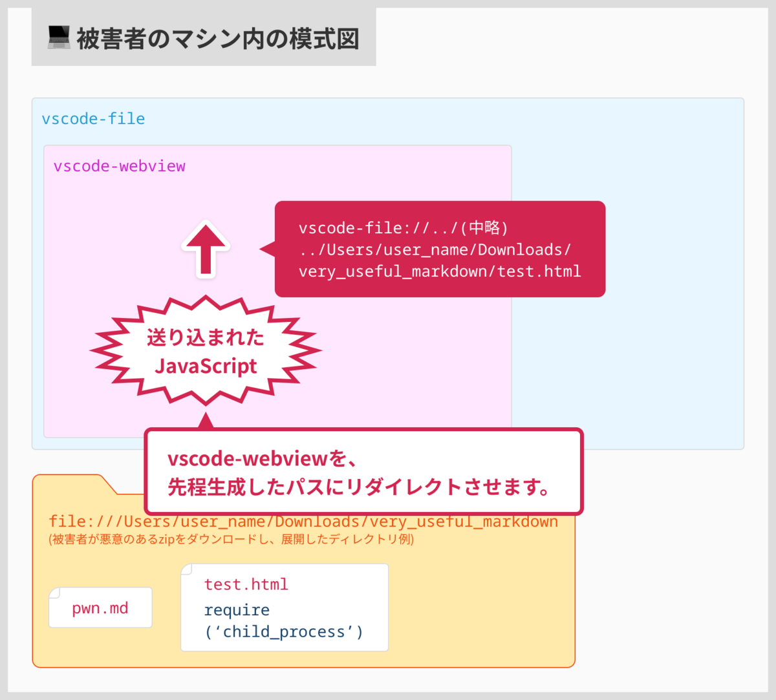Click the title 被害者のマシン内の模式図

click(218, 39)
